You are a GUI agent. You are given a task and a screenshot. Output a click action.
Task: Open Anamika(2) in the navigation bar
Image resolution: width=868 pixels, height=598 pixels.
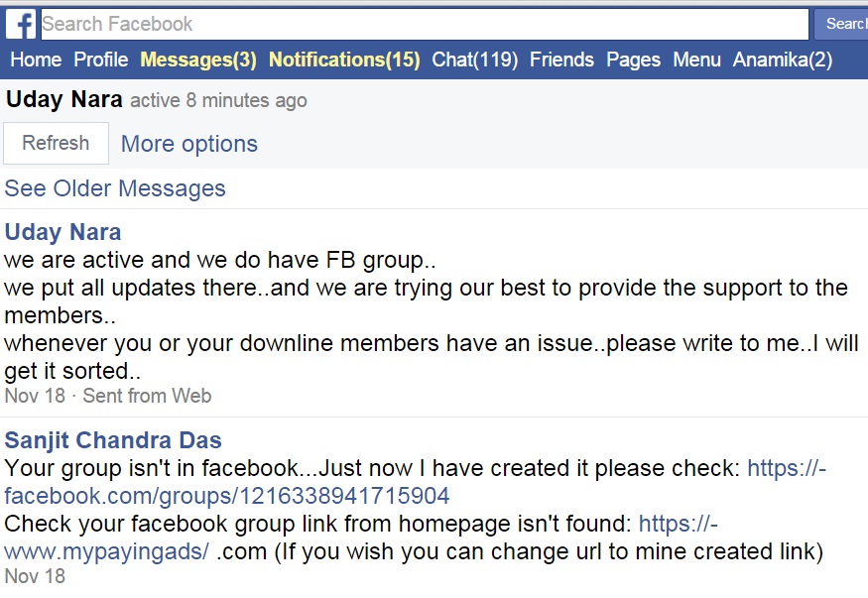tap(783, 60)
